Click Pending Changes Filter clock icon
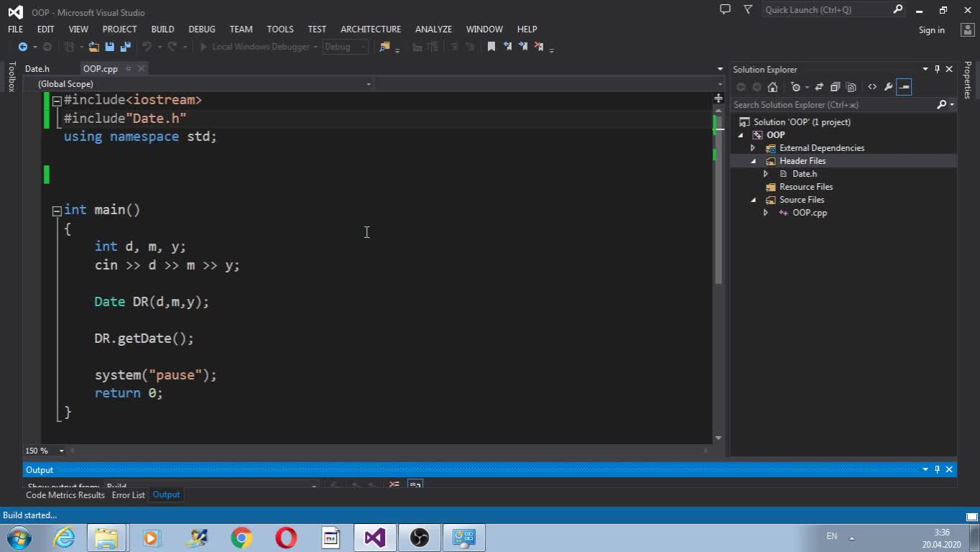Image resolution: width=980 pixels, height=552 pixels. pyautogui.click(x=795, y=87)
